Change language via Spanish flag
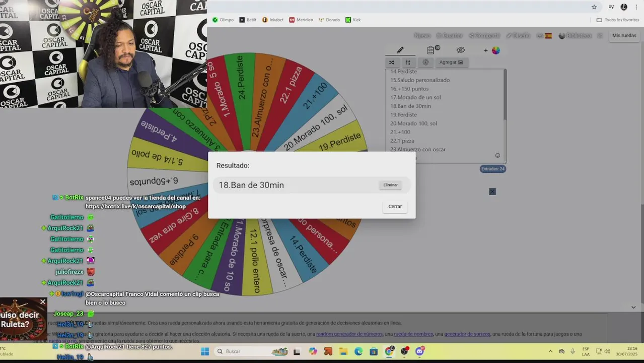The width and height of the screenshot is (644, 363). pos(544,36)
